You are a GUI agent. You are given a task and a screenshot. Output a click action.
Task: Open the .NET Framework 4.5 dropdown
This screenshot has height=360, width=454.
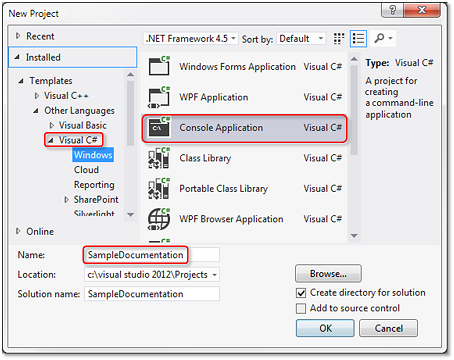pyautogui.click(x=191, y=39)
